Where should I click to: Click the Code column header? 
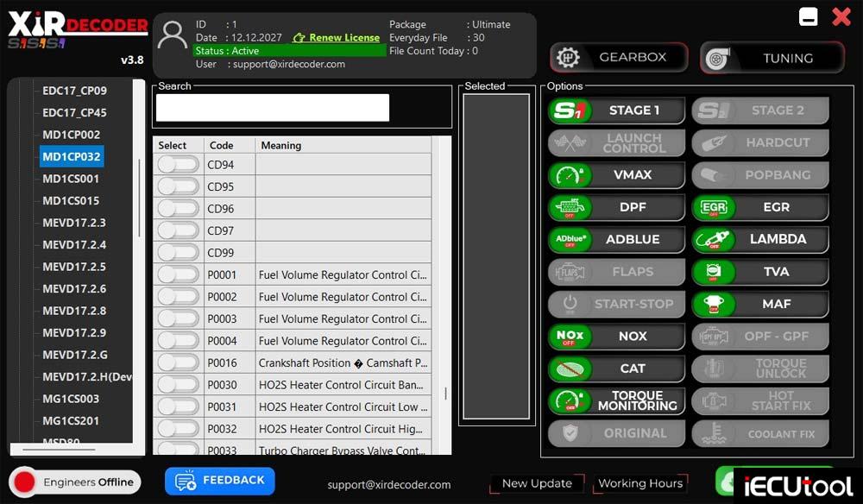(221, 145)
